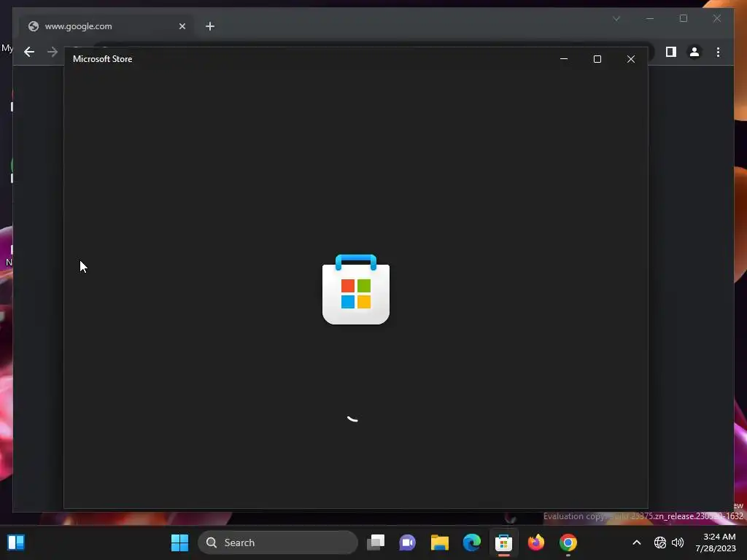Minimize the Chrome window
Viewport: 747px width, 560px height.
click(x=650, y=18)
